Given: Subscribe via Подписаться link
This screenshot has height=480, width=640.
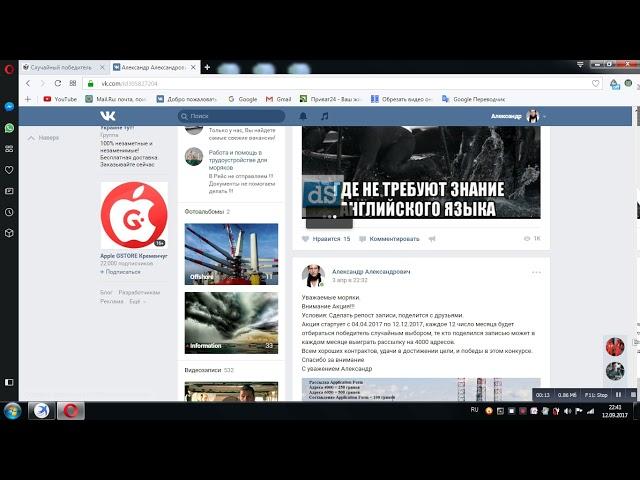Looking at the screenshot, I should click(x=120, y=272).
